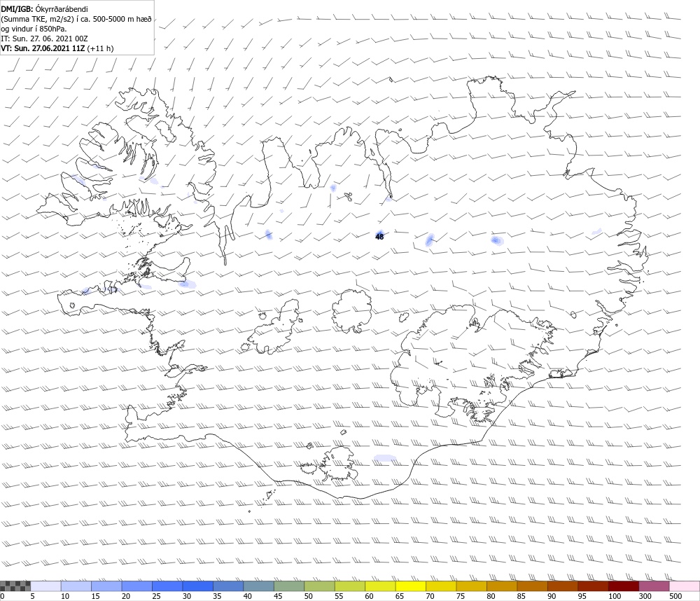Choose the maroon swatch between 100 and 300
Screen dimensions: 700x601
point(624,586)
